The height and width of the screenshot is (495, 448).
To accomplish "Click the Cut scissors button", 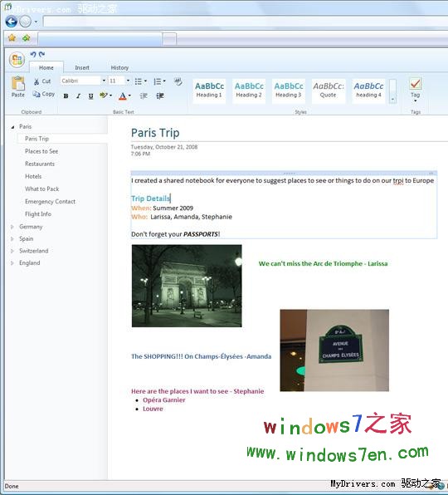I will [x=42, y=81].
